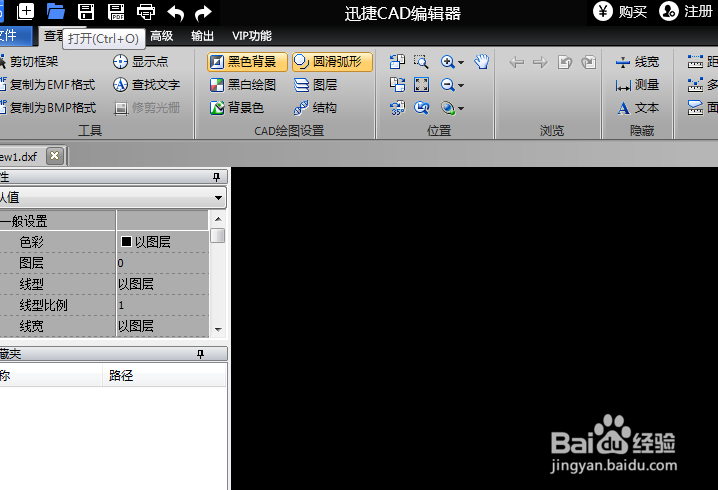Select the zoom window magnifier icon
Screen dimensions: 718x490
point(421,61)
